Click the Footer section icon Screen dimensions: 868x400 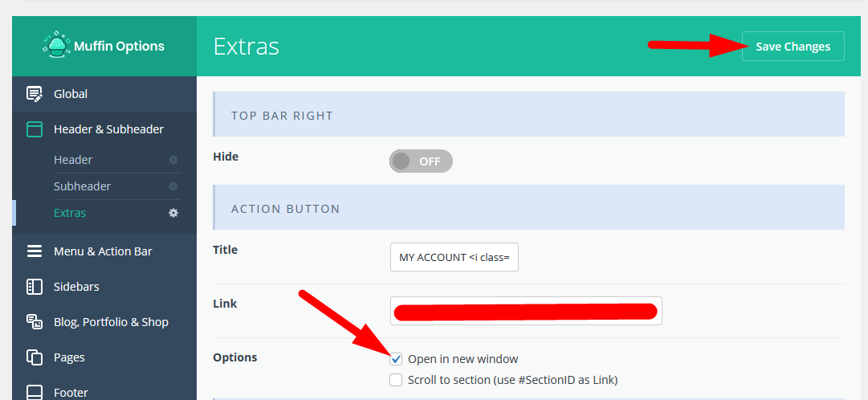tap(35, 392)
